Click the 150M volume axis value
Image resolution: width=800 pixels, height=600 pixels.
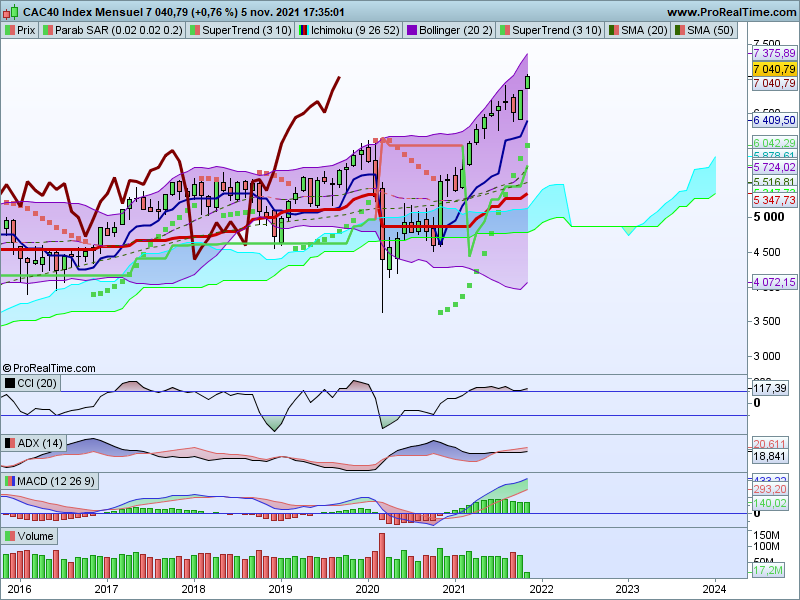click(x=766, y=535)
